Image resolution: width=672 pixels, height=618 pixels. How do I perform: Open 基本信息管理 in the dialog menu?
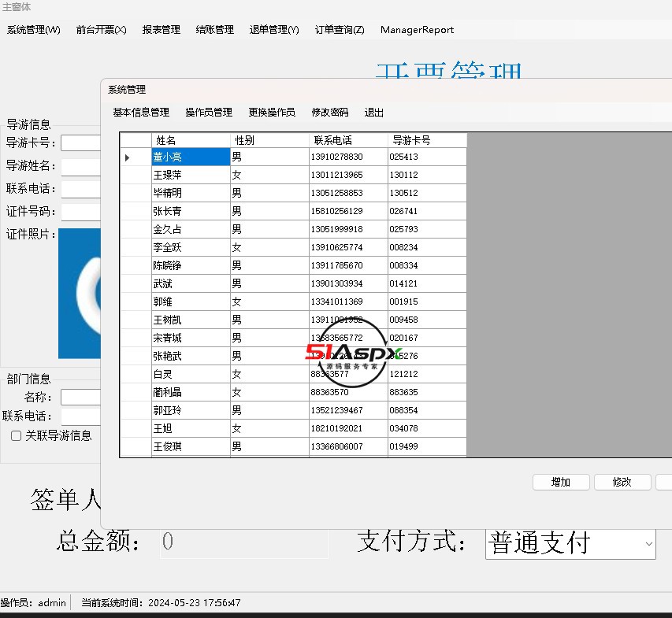[141, 113]
